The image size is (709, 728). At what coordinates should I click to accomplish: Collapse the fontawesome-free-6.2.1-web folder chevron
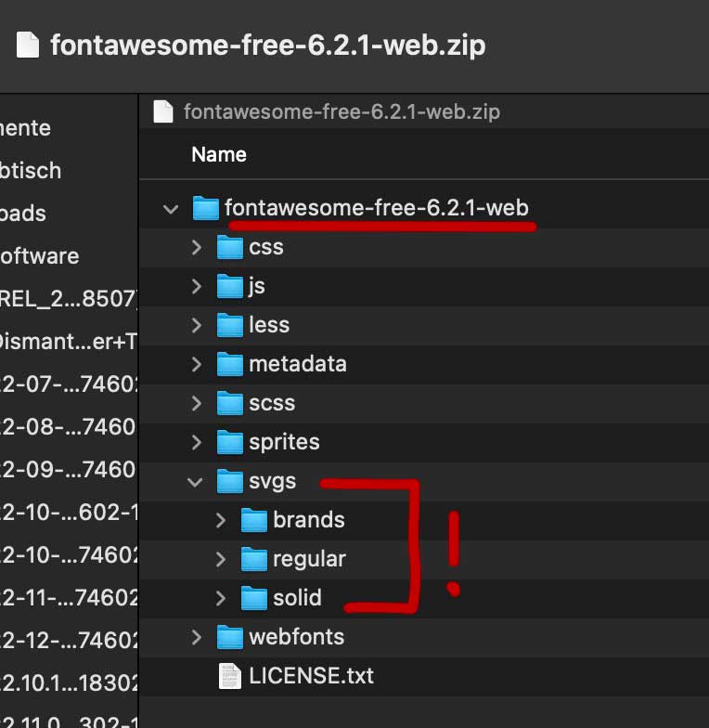point(171,208)
